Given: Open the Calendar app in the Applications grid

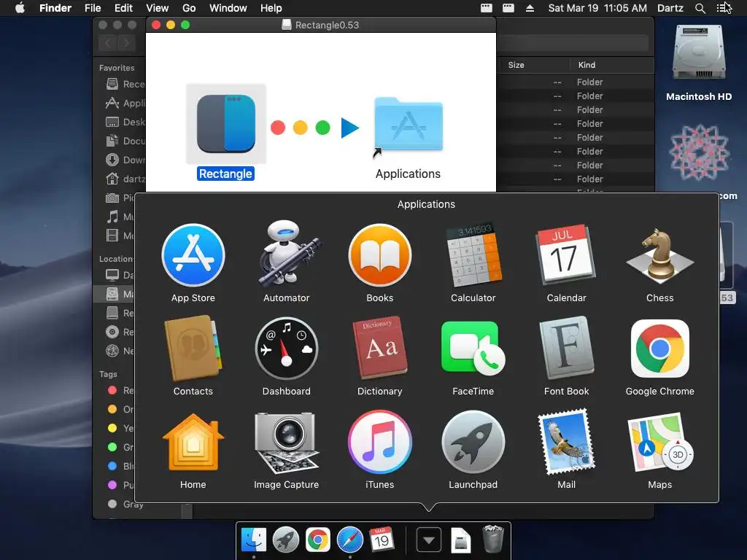Looking at the screenshot, I should pos(566,254).
